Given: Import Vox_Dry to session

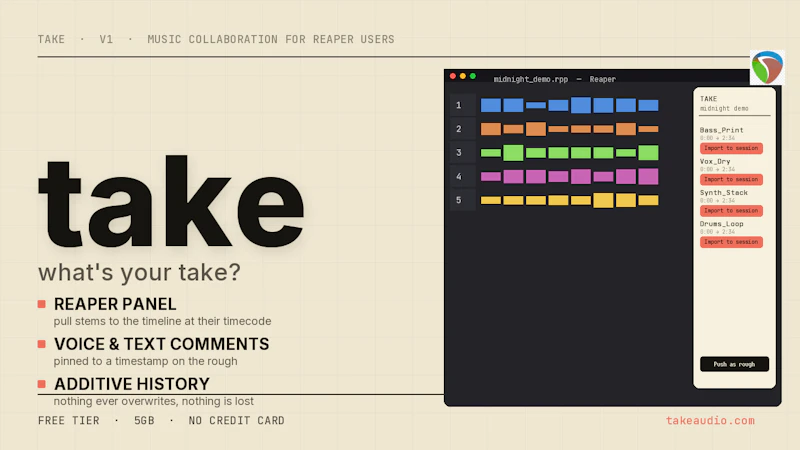Looking at the screenshot, I should (731, 179).
